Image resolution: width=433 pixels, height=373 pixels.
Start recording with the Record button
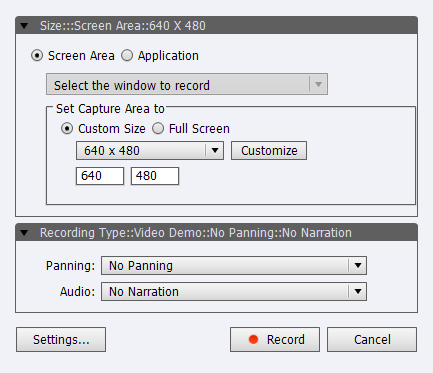pyautogui.click(x=275, y=339)
